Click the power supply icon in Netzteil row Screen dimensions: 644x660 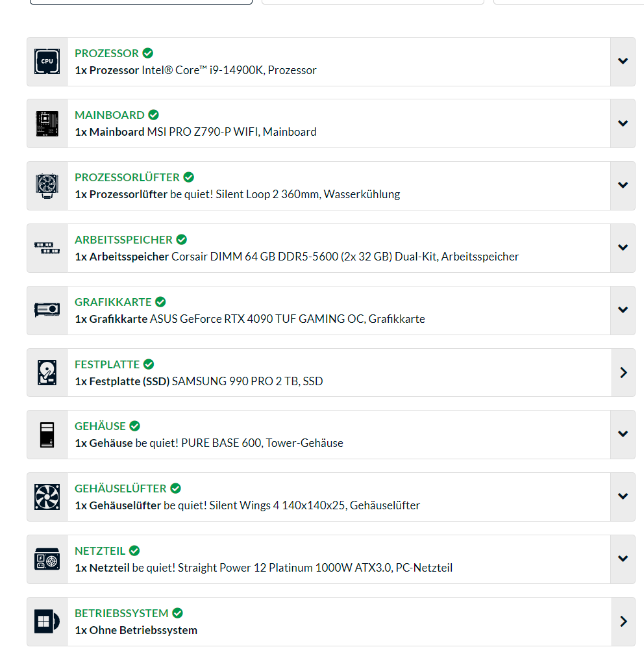pyautogui.click(x=47, y=559)
